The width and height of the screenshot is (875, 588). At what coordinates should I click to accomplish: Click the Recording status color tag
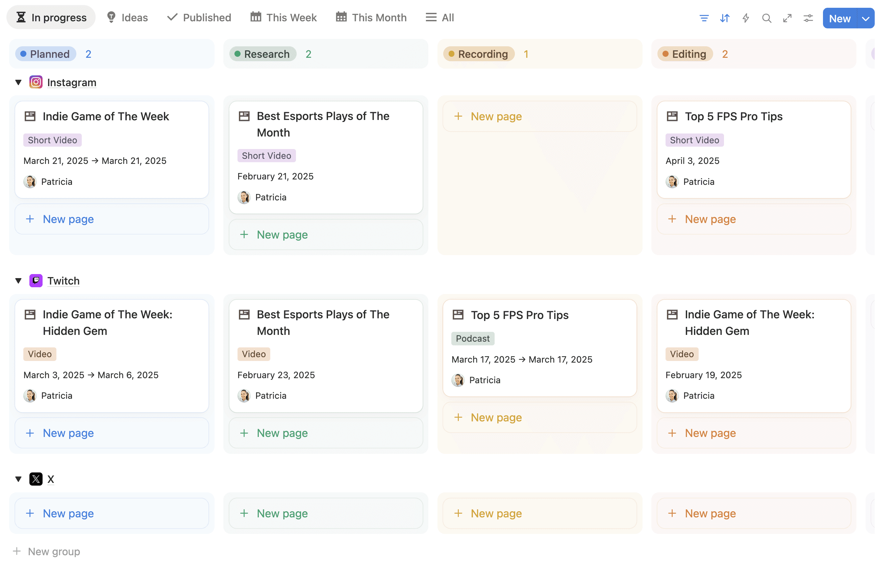click(x=478, y=54)
